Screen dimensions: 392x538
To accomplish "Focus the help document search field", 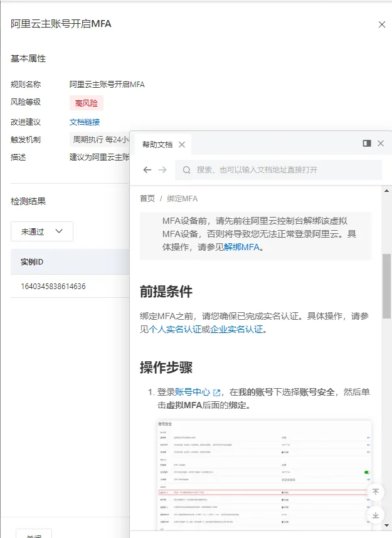I will tap(278, 170).
